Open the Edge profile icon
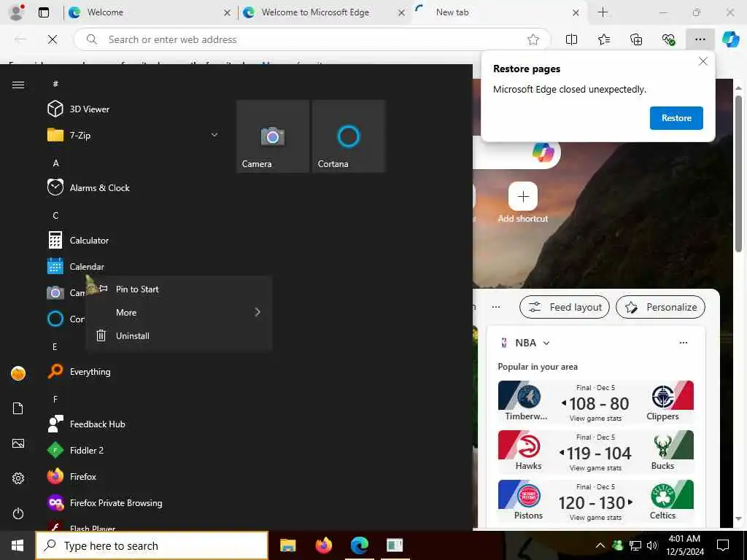 (17, 12)
